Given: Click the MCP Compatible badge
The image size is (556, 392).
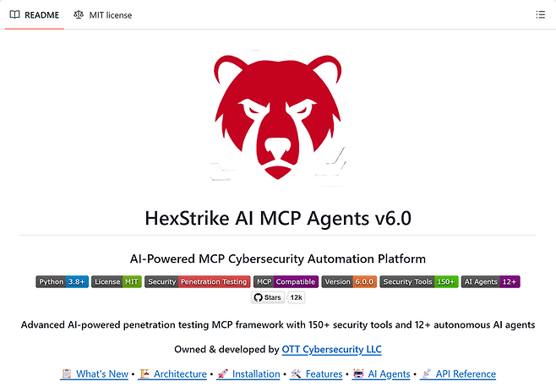Looking at the screenshot, I should click(x=286, y=282).
